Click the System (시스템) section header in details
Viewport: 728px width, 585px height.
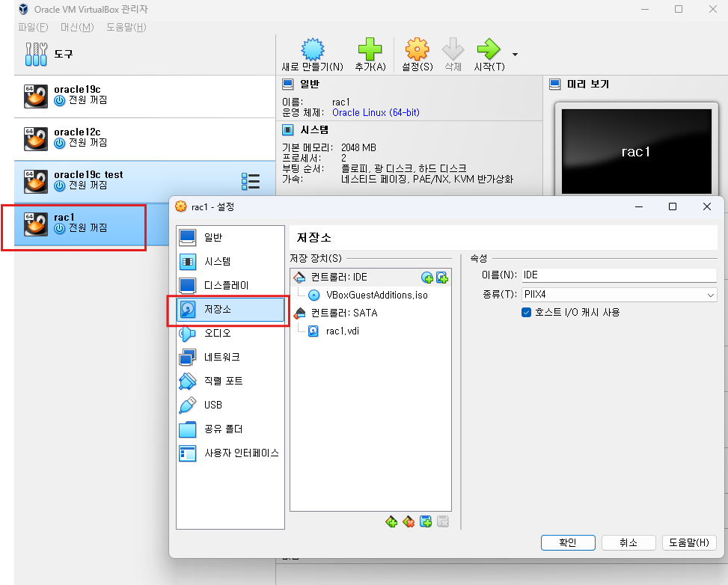click(x=314, y=129)
